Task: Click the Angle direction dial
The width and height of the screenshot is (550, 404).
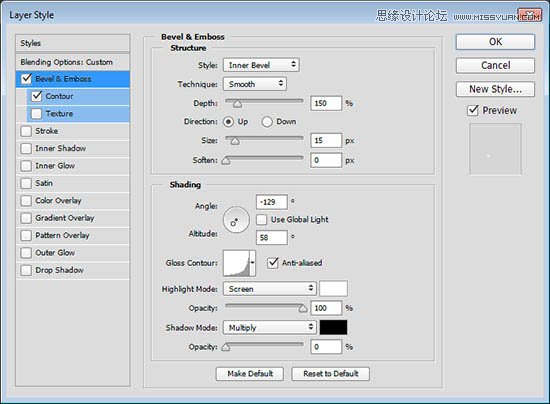Action: point(236,220)
